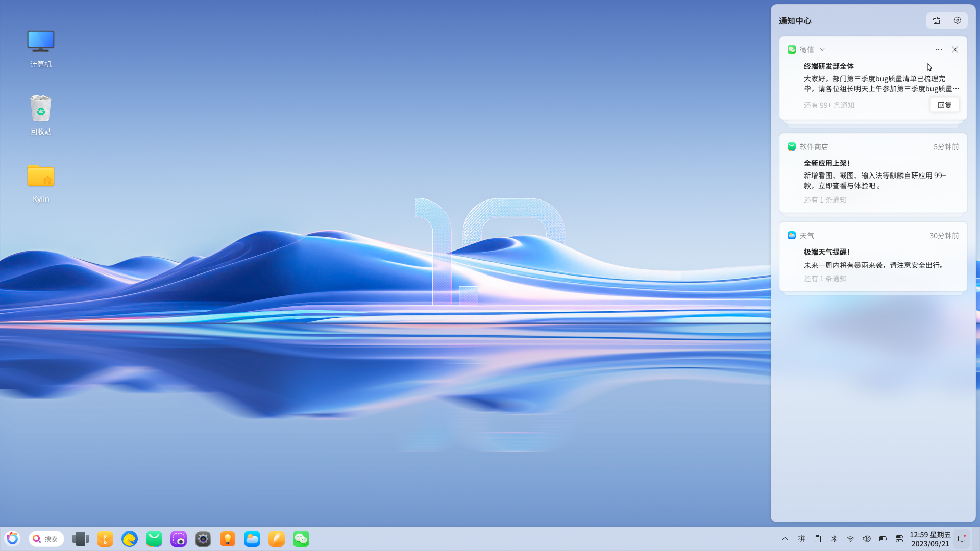Click the 天气 icon in notification header
Image resolution: width=980 pixels, height=551 pixels.
coord(792,235)
